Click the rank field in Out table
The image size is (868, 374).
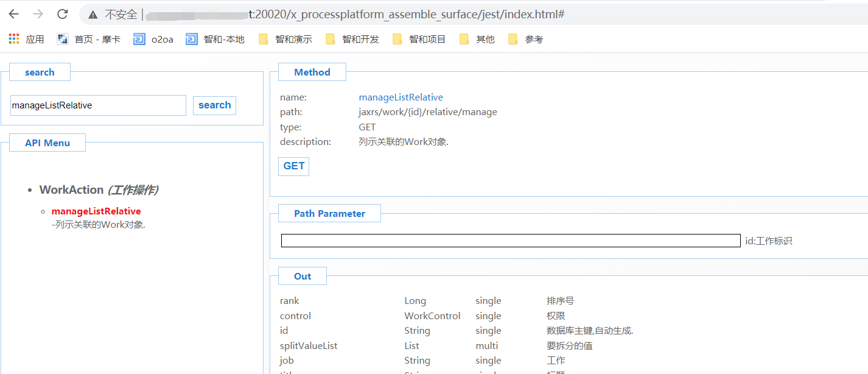[290, 301]
